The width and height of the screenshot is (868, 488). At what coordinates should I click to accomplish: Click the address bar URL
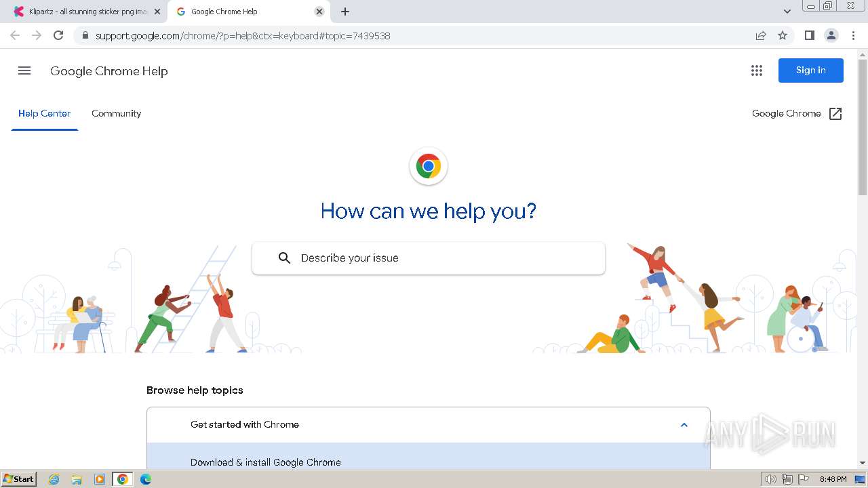pos(243,36)
